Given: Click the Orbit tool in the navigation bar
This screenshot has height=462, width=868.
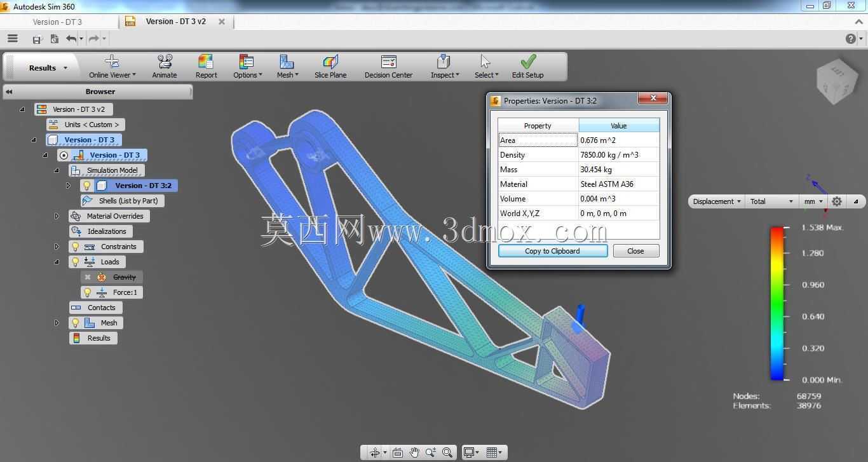Looking at the screenshot, I should click(375, 452).
